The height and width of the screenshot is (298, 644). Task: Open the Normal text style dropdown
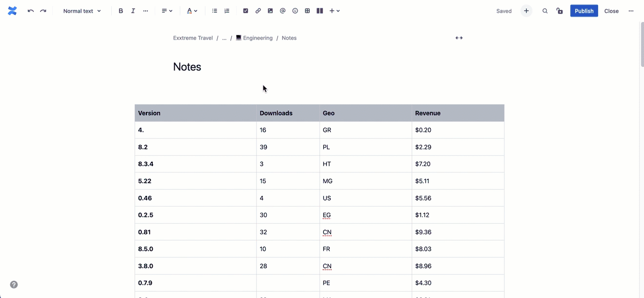coord(82,11)
